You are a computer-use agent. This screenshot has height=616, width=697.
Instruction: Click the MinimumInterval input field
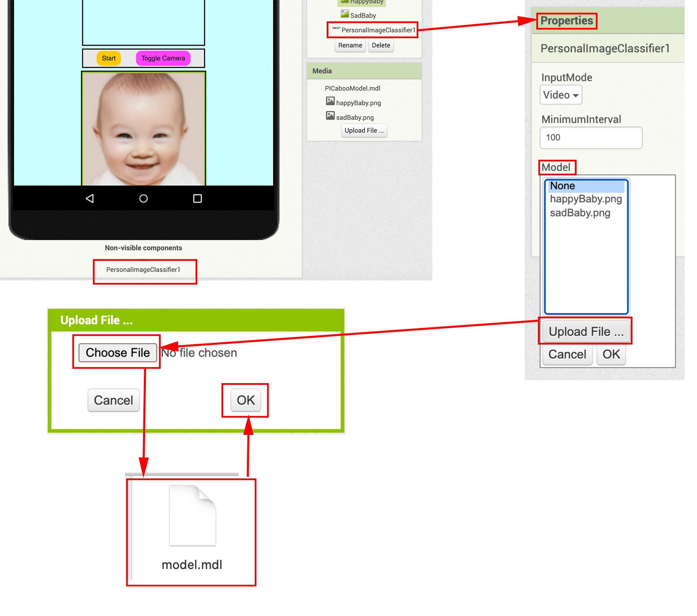pyautogui.click(x=591, y=138)
